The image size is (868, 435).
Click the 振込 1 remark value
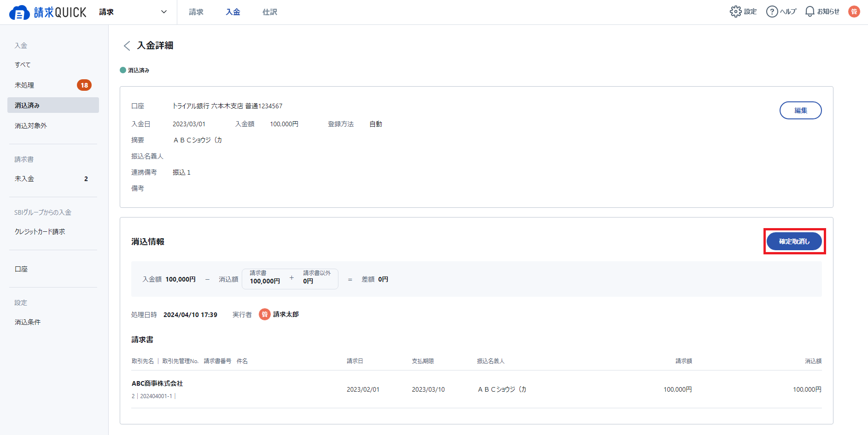181,172
